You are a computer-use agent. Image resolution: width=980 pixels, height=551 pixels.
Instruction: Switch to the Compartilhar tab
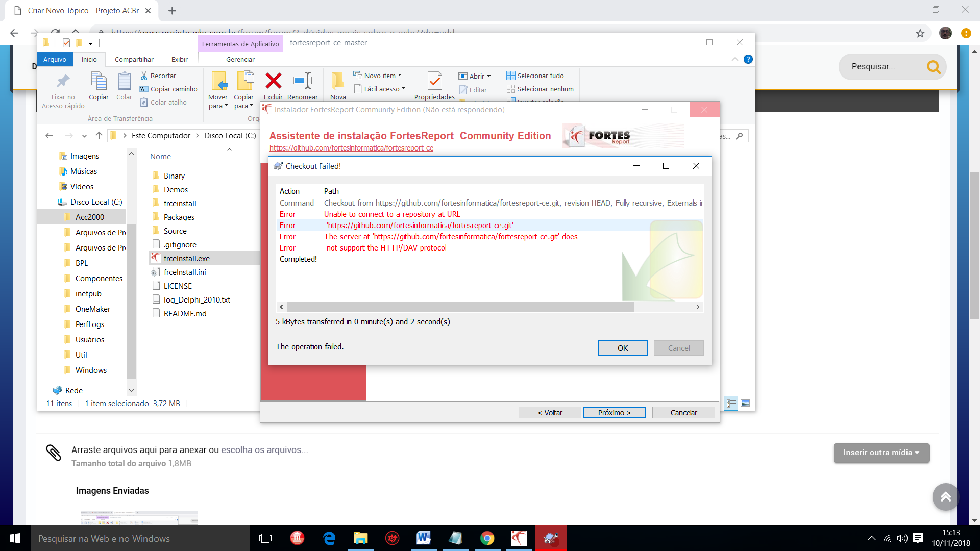click(x=134, y=59)
